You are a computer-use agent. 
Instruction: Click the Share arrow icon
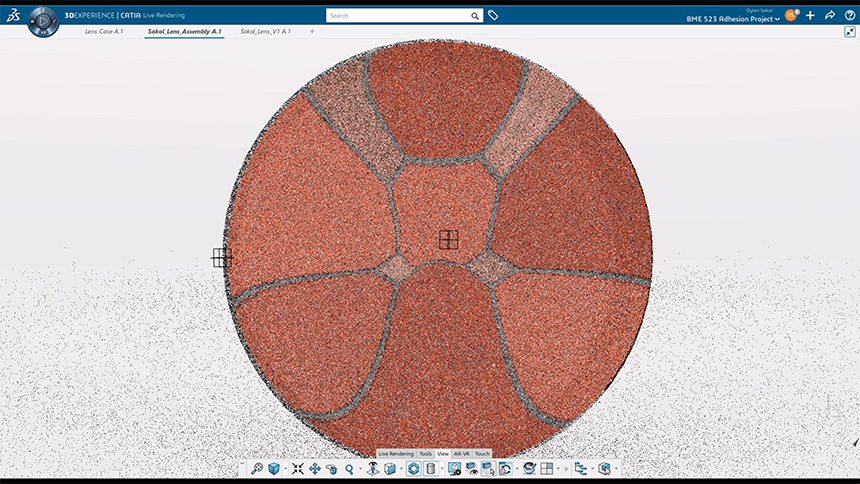point(829,16)
